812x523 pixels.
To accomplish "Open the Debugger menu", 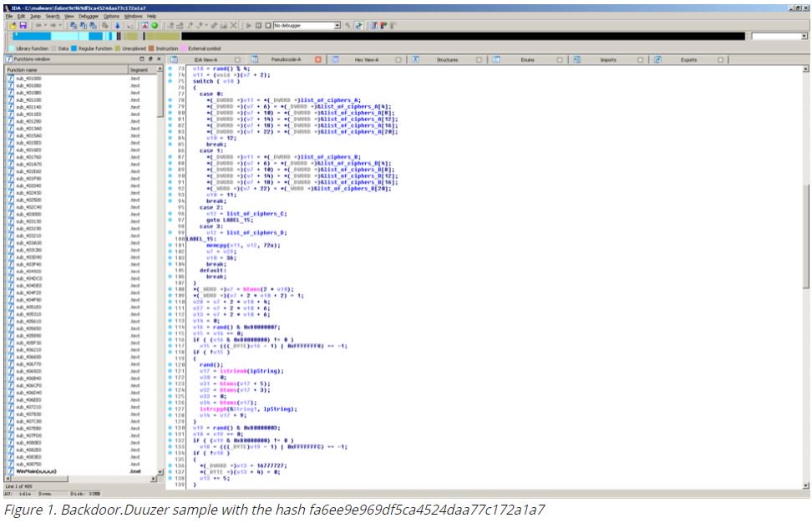I will [x=89, y=16].
